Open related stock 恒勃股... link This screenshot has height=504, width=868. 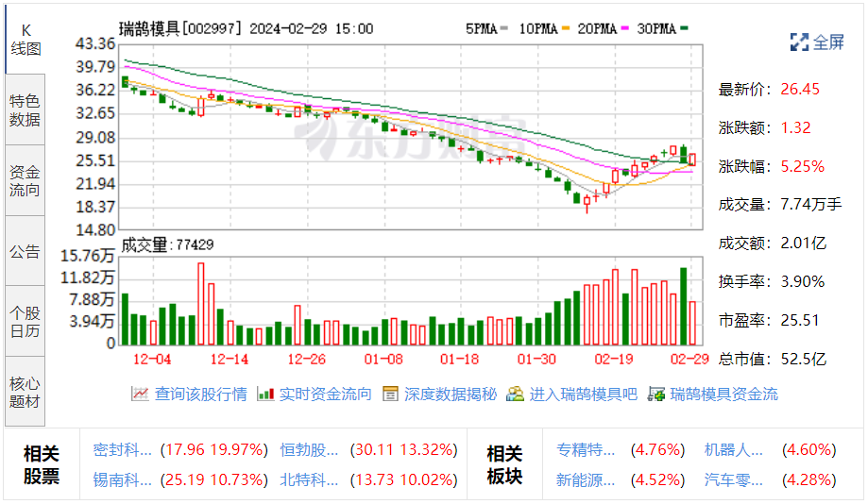pos(309,450)
